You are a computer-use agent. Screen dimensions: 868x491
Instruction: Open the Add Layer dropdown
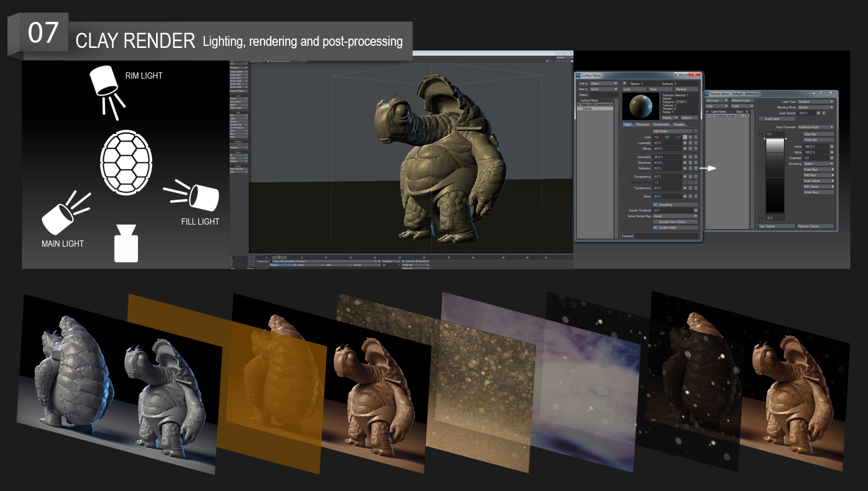click(717, 100)
